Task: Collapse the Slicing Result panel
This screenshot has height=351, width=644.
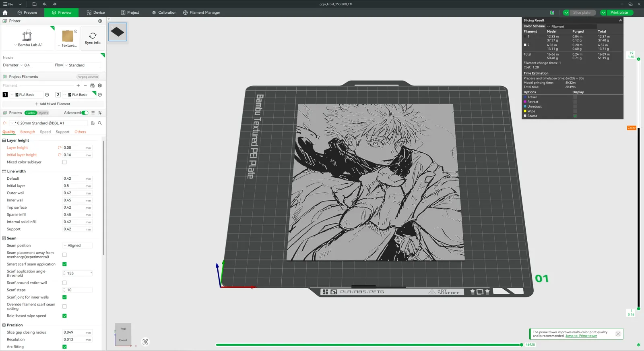Action: point(620,20)
